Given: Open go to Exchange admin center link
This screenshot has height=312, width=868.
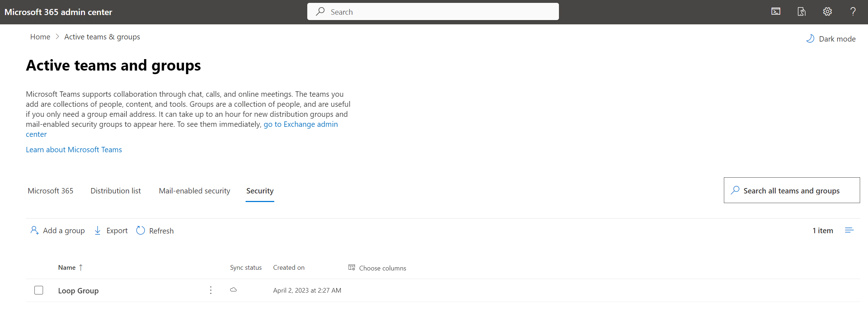Looking at the screenshot, I should pyautogui.click(x=300, y=124).
